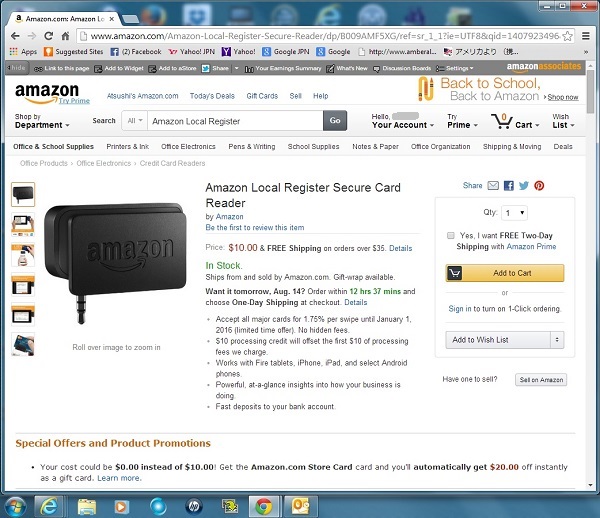Viewport: 600px width, 518px height.
Task: Launch Internet Explorer from taskbar
Action: coord(49,506)
